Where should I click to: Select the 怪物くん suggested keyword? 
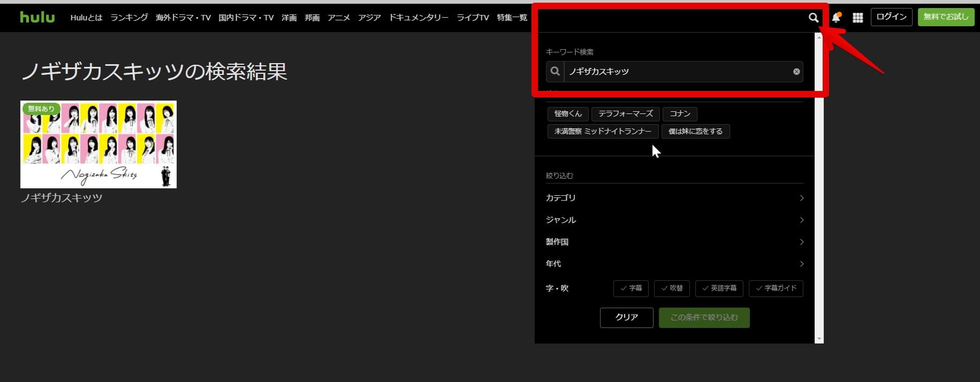(568, 113)
